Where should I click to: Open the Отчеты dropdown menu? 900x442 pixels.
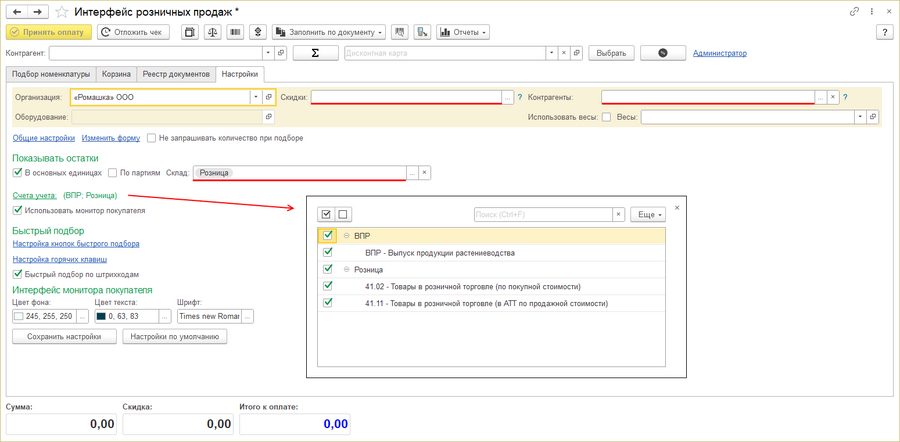click(x=463, y=32)
